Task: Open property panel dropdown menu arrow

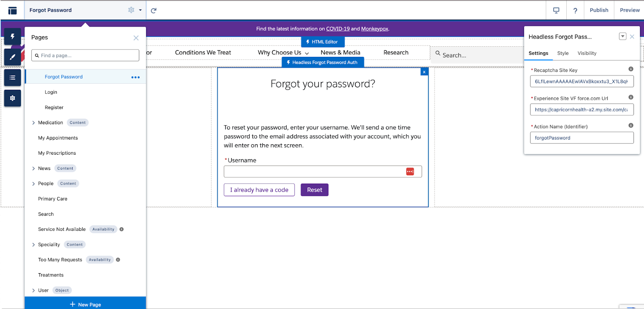Action: (x=623, y=36)
